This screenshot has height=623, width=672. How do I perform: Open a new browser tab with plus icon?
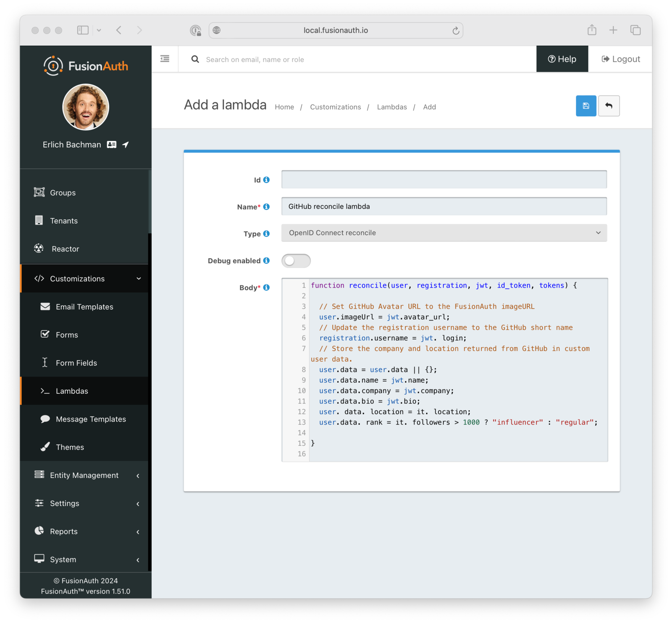(613, 30)
